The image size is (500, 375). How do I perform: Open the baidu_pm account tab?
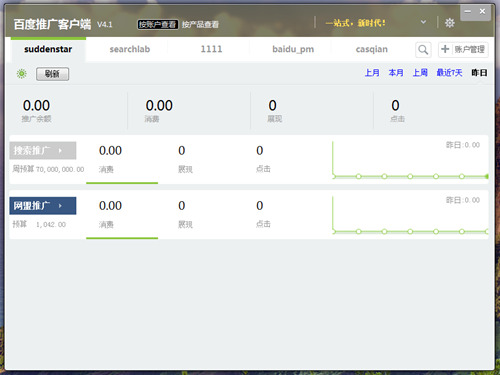coord(293,49)
